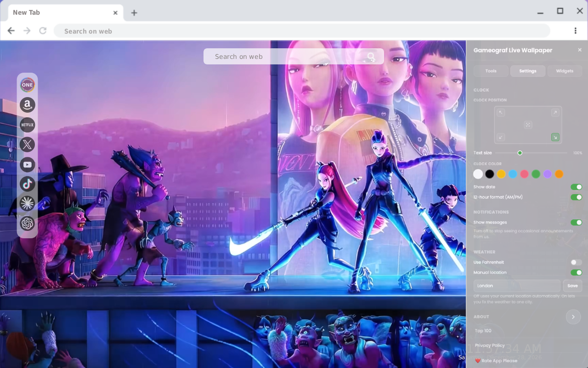The image size is (588, 368).
Task: Open the Claude starburst shortcut
Action: 28,203
